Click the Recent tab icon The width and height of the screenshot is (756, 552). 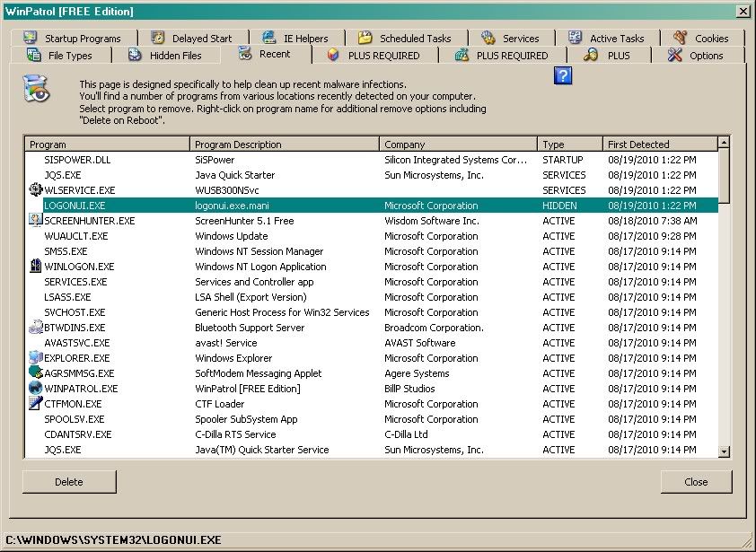tap(245, 53)
